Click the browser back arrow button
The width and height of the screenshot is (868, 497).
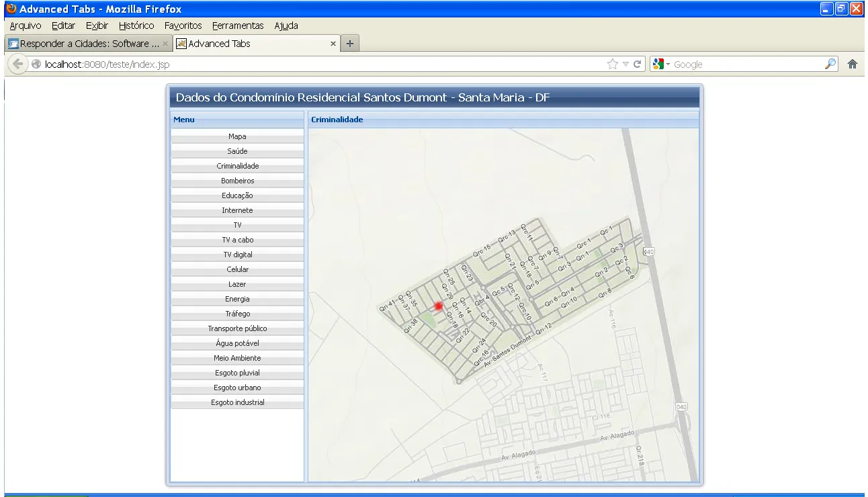pos(18,64)
